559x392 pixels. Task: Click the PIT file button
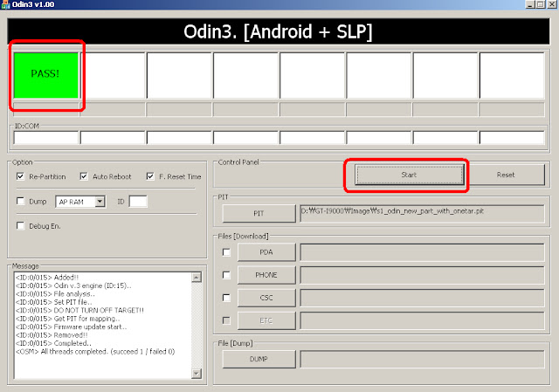[x=259, y=213]
